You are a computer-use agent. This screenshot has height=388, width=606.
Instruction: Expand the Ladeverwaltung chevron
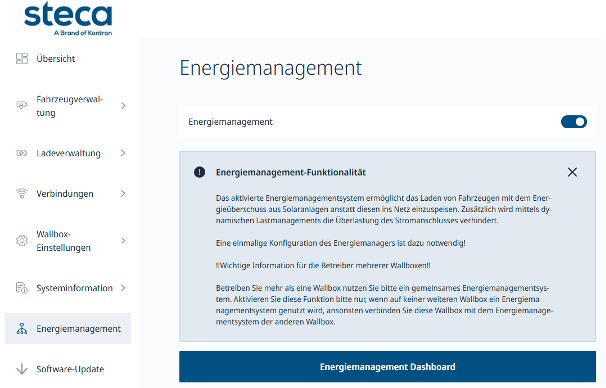click(x=123, y=153)
